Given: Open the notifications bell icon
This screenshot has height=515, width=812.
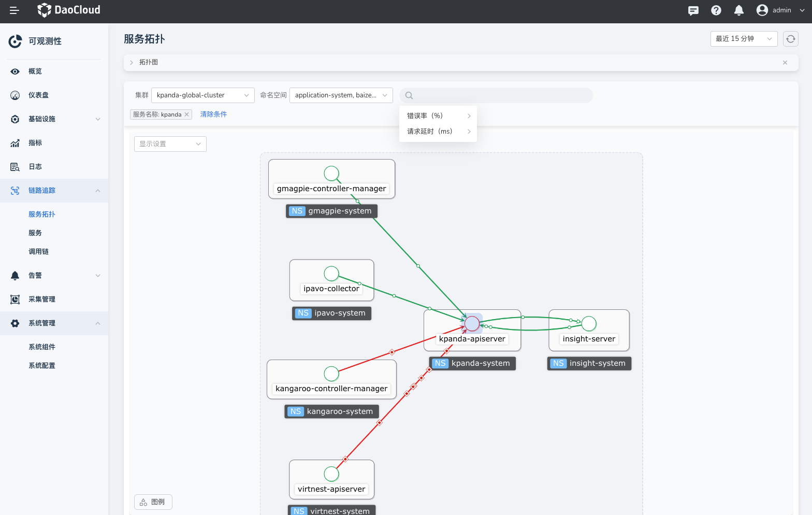Looking at the screenshot, I should pyautogui.click(x=738, y=10).
